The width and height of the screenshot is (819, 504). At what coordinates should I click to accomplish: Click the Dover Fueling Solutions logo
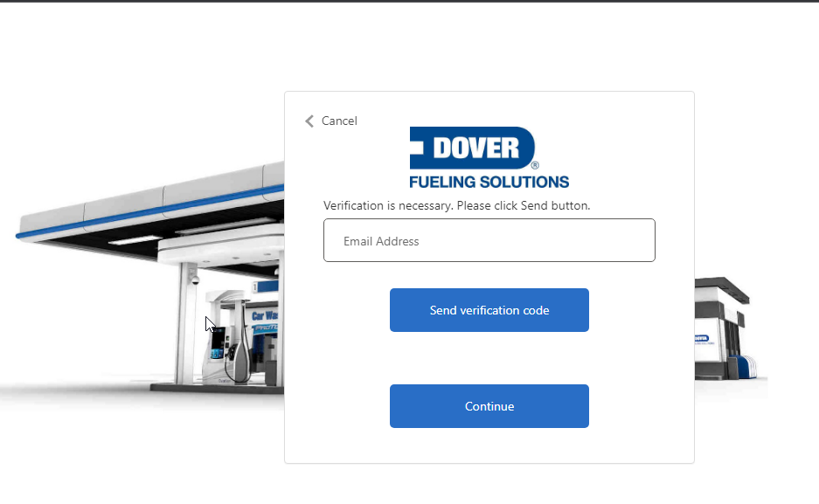tap(489, 157)
